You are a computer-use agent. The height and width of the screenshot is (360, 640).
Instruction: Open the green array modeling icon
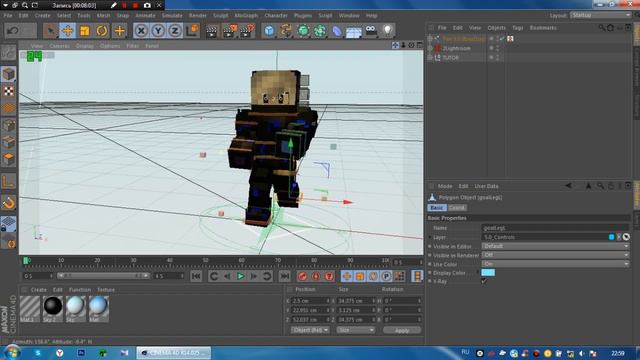pyautogui.click(x=320, y=31)
